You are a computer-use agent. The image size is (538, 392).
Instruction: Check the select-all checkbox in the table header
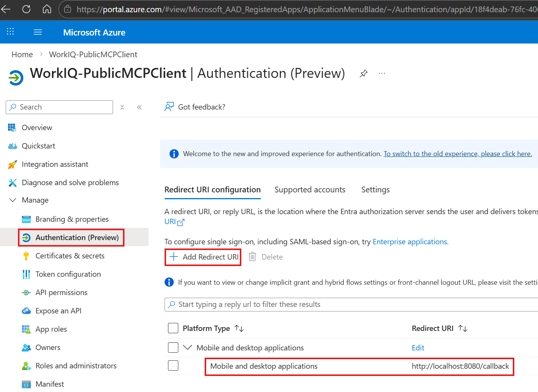tap(173, 328)
